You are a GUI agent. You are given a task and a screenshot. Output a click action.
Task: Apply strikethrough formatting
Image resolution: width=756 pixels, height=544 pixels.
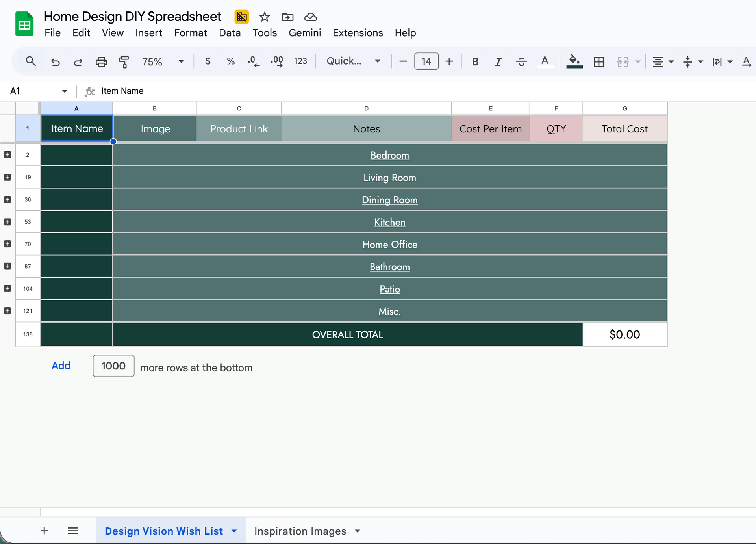point(521,61)
